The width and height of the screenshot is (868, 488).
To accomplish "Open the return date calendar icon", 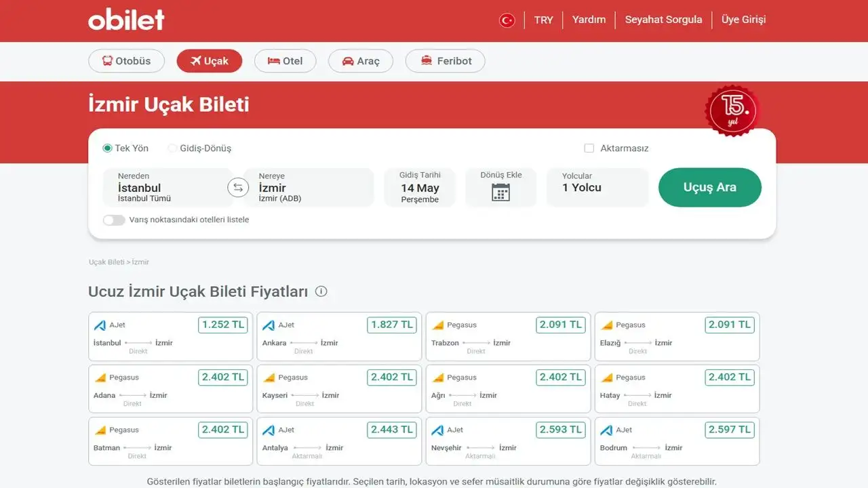I will (500, 192).
